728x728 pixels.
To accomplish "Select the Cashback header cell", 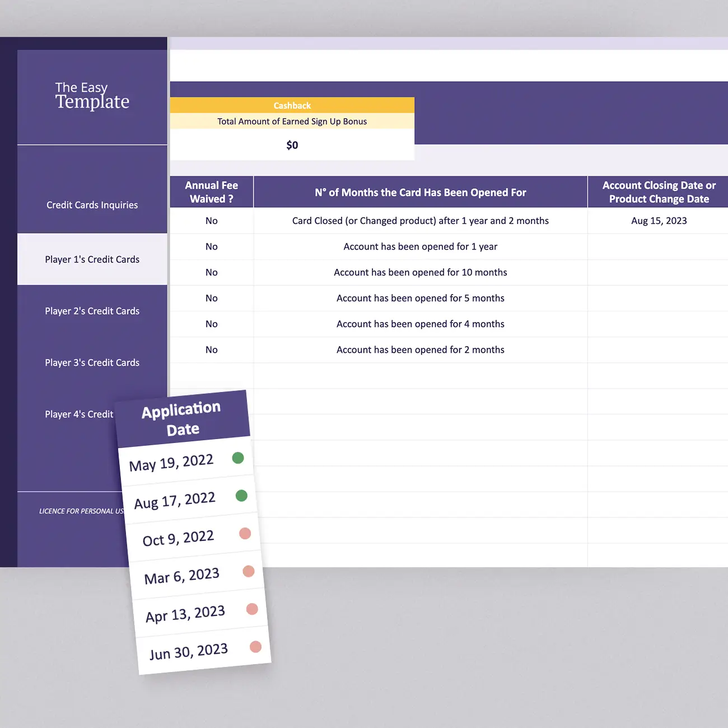I will point(292,105).
